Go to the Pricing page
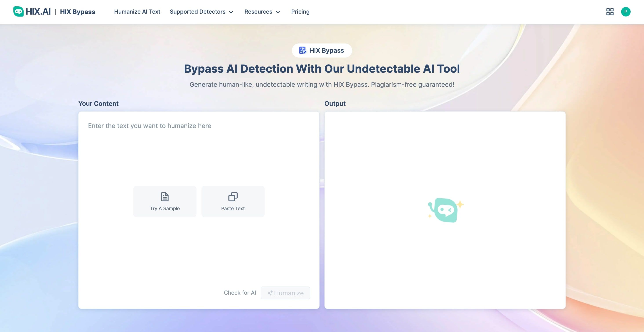 tap(300, 12)
